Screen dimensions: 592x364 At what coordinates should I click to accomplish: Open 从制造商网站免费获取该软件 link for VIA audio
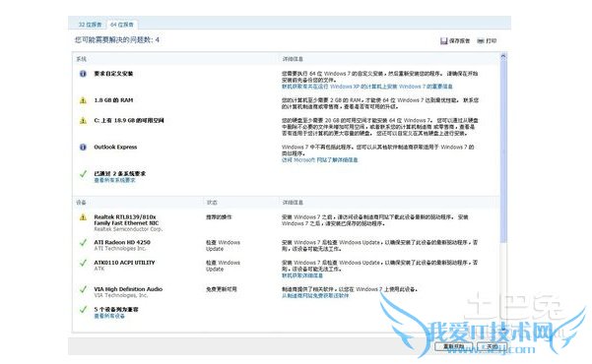(x=315, y=296)
